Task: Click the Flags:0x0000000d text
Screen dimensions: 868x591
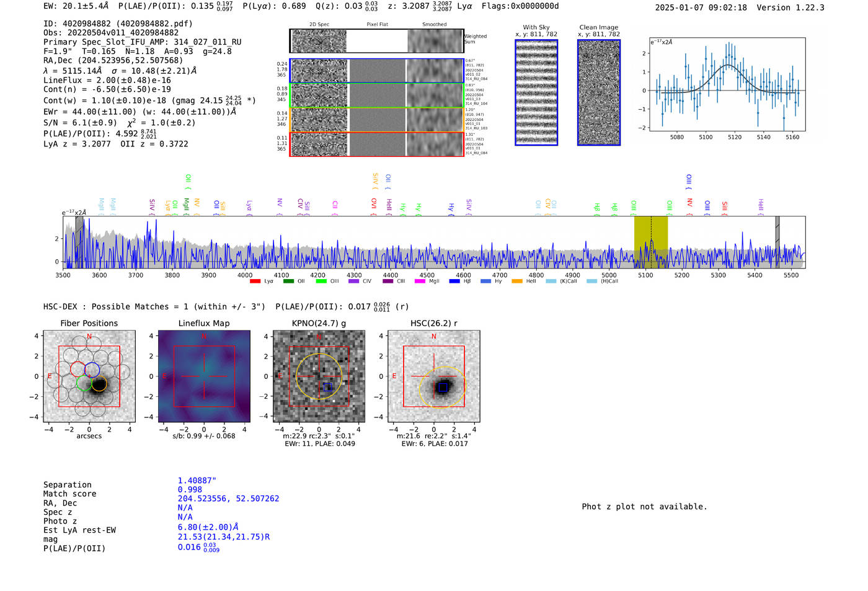Action: coord(520,6)
